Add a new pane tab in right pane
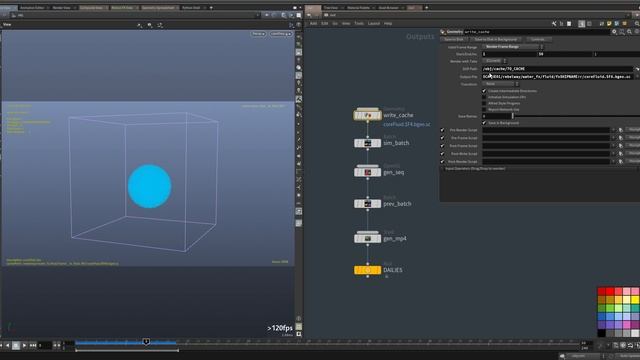 click(x=427, y=8)
